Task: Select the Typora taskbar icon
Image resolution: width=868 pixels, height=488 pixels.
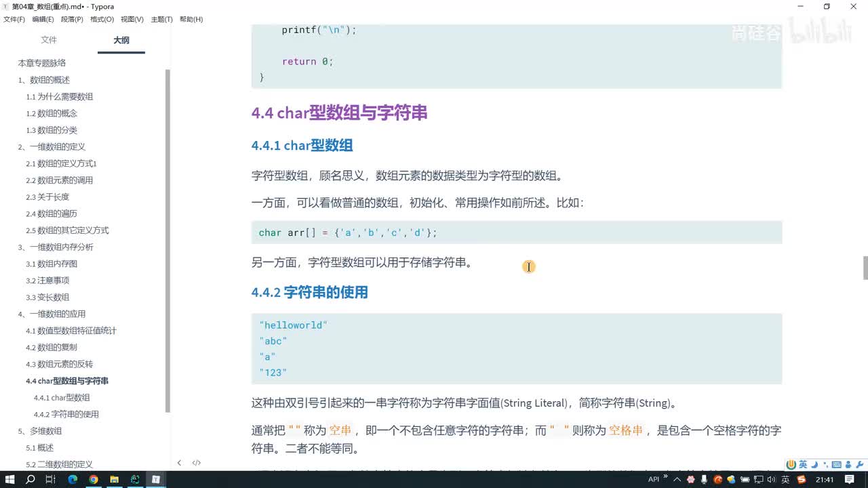Action: click(156, 479)
